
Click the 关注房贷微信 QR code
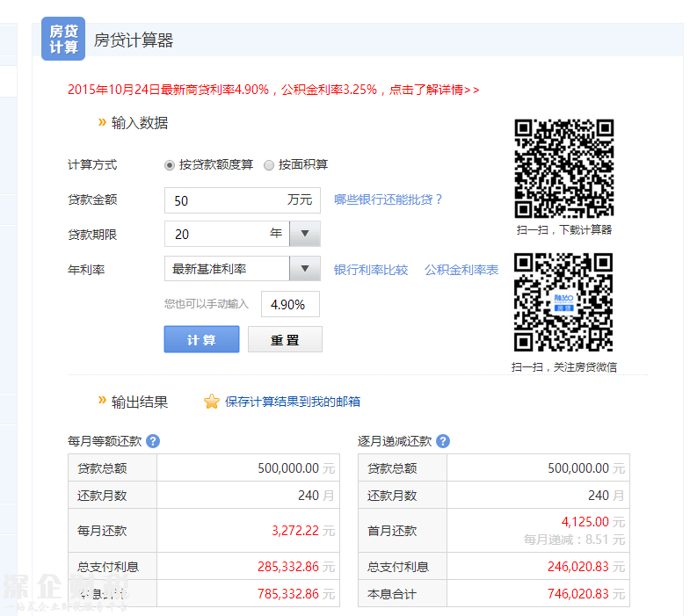[563, 302]
